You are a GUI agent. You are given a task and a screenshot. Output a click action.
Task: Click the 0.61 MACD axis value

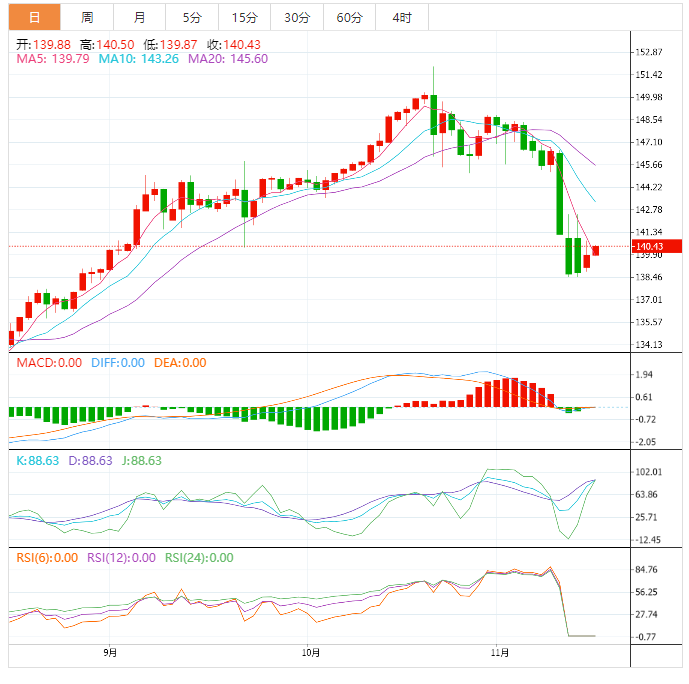644,397
